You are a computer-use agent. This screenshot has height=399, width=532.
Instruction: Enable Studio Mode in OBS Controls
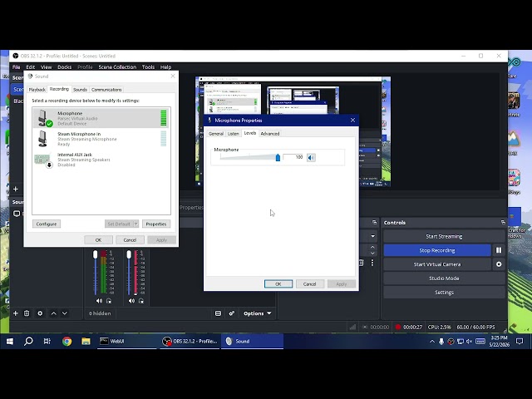tap(444, 278)
